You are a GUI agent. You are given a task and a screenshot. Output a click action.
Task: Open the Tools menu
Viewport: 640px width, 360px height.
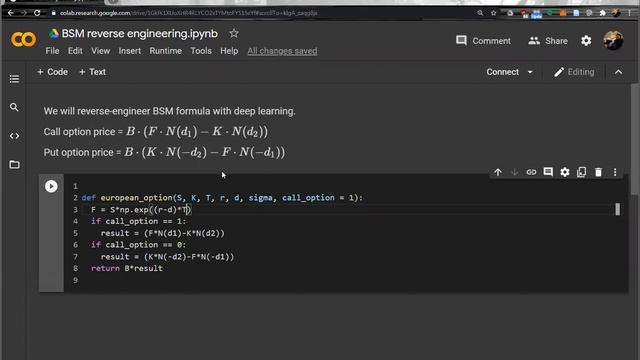click(x=201, y=51)
